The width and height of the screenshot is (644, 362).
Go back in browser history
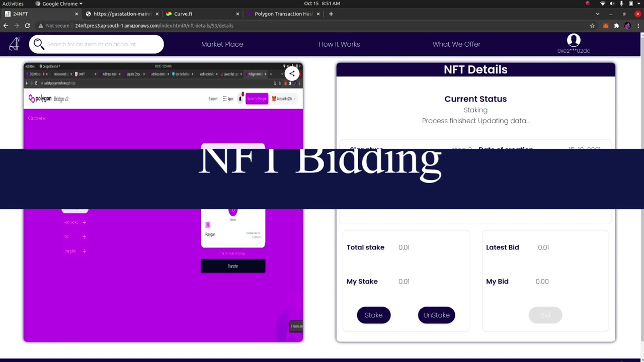coord(6,26)
